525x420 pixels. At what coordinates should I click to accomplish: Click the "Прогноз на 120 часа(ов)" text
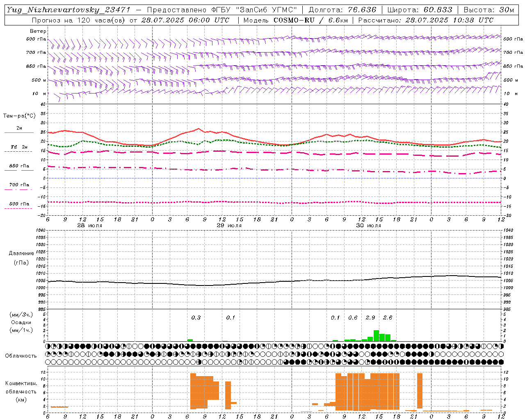79,20
